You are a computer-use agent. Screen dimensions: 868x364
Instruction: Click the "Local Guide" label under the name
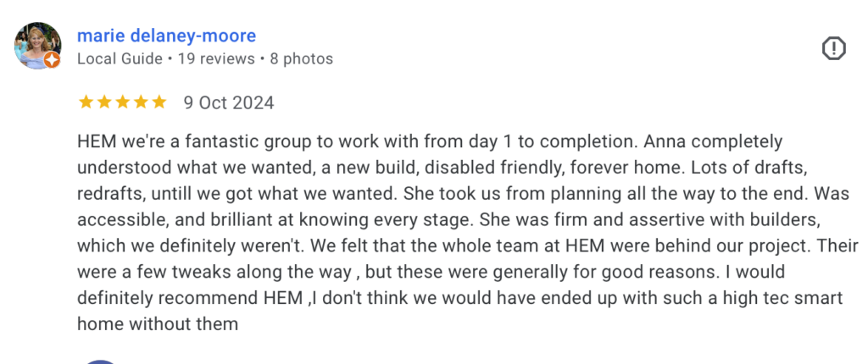pos(120,58)
